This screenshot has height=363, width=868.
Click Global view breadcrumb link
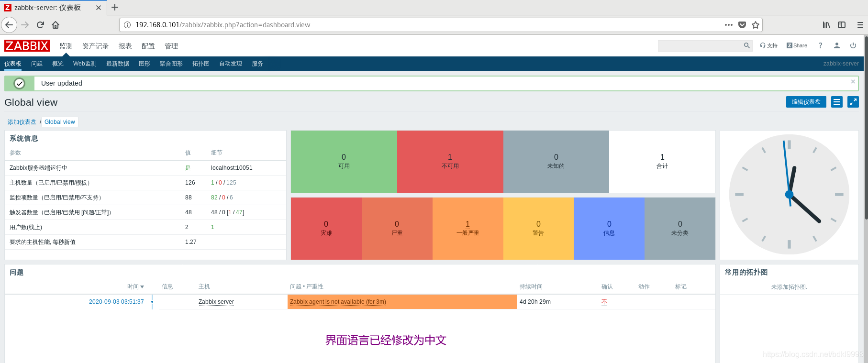60,122
